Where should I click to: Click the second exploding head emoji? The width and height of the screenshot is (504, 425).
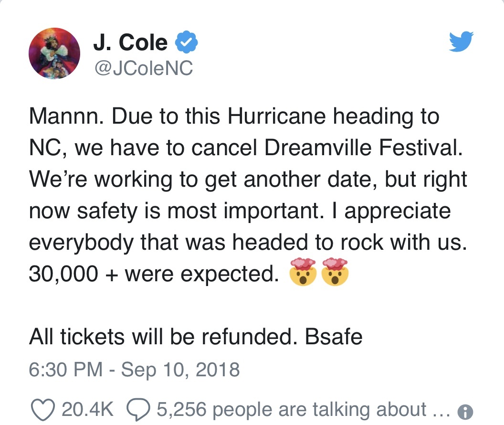point(335,272)
